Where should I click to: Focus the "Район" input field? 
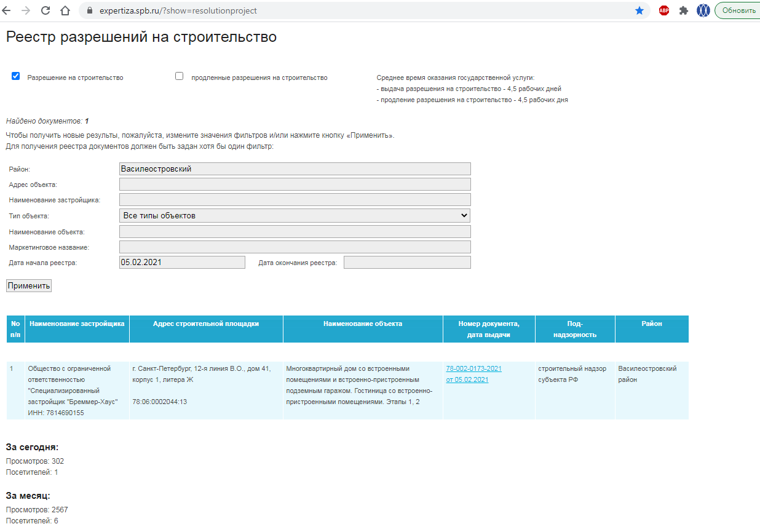click(295, 169)
